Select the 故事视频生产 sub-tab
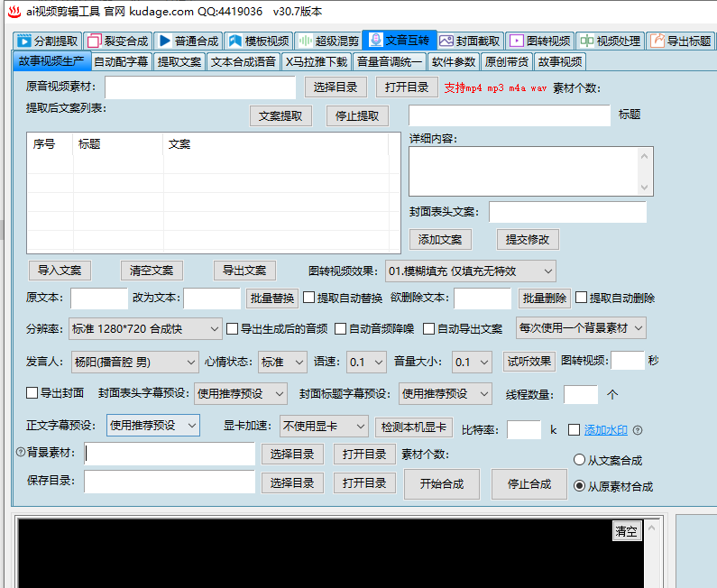 pyautogui.click(x=51, y=60)
